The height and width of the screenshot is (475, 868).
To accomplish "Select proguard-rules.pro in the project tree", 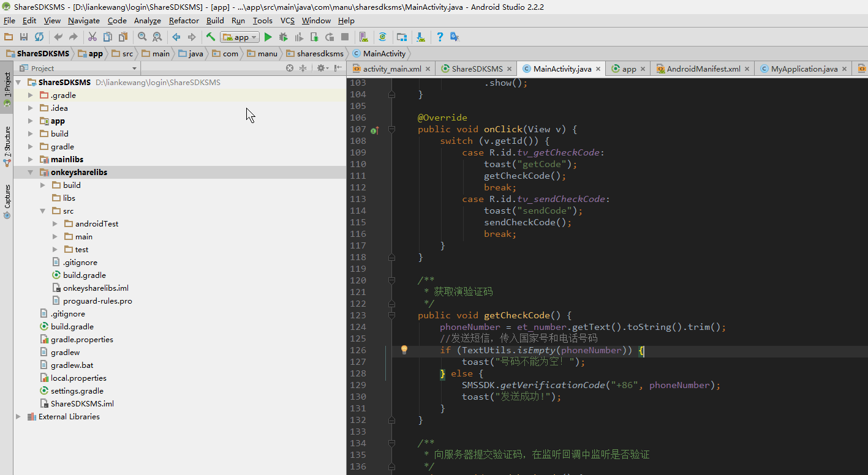I will pos(97,301).
